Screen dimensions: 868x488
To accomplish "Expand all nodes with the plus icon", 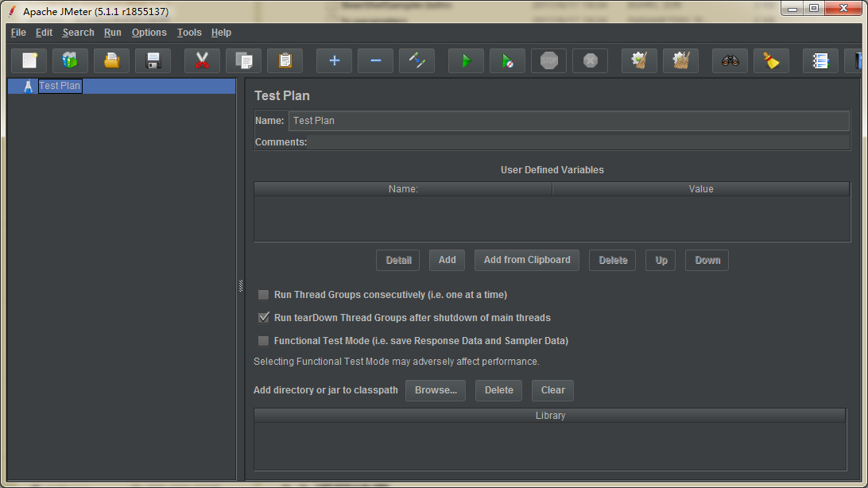I will 335,60.
